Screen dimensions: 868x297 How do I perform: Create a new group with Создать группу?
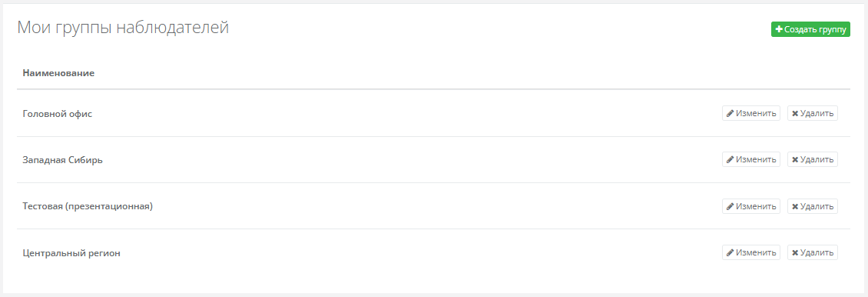(810, 29)
